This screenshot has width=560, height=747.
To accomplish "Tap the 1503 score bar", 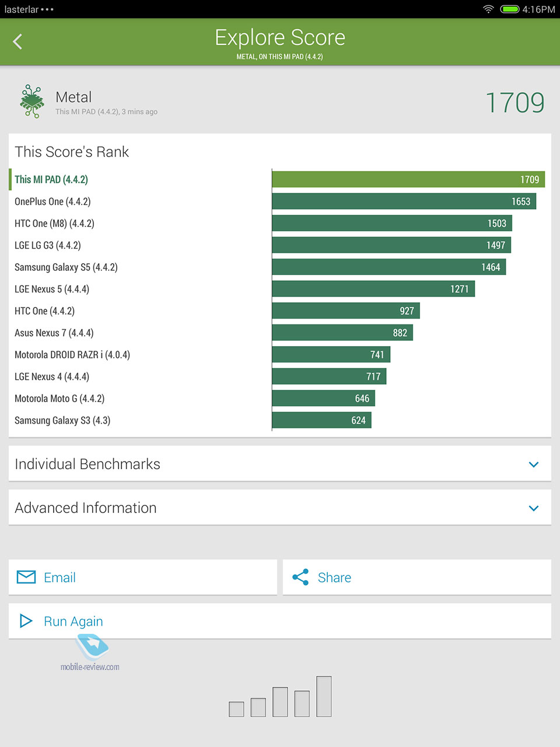I will (x=392, y=223).
